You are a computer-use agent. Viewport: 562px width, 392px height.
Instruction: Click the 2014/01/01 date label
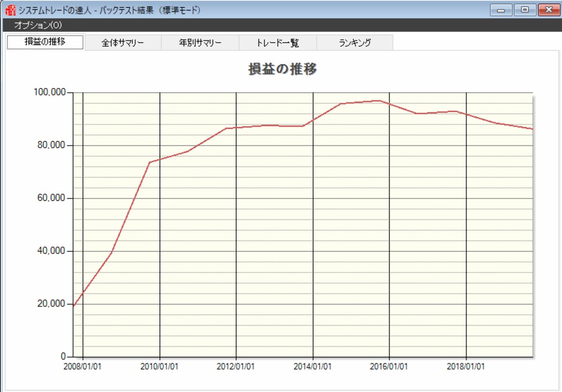(312, 366)
